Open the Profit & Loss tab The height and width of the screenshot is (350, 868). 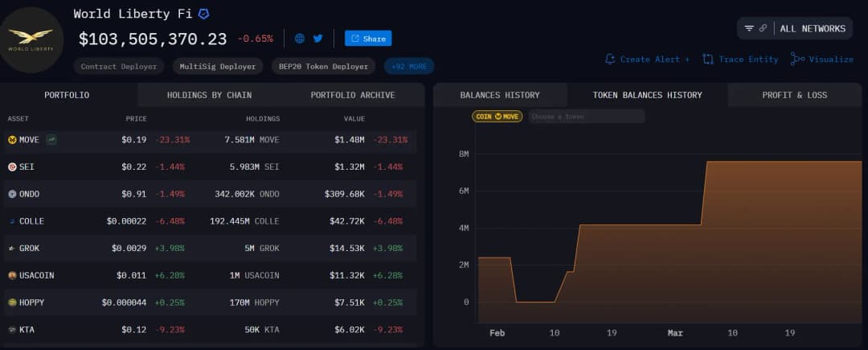pyautogui.click(x=794, y=95)
